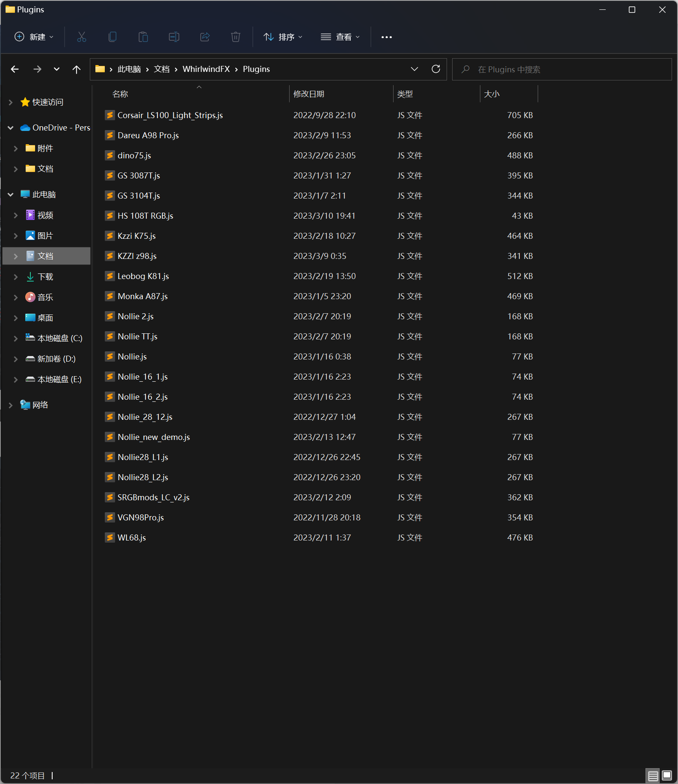Select the file Kzzi K75.js
Viewport: 678px width, 784px height.
pyautogui.click(x=136, y=236)
